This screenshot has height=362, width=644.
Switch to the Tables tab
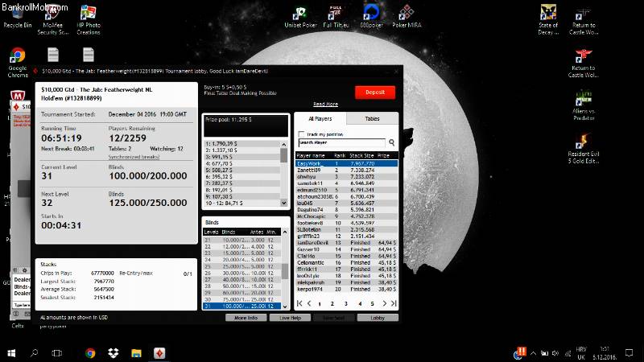tap(372, 118)
